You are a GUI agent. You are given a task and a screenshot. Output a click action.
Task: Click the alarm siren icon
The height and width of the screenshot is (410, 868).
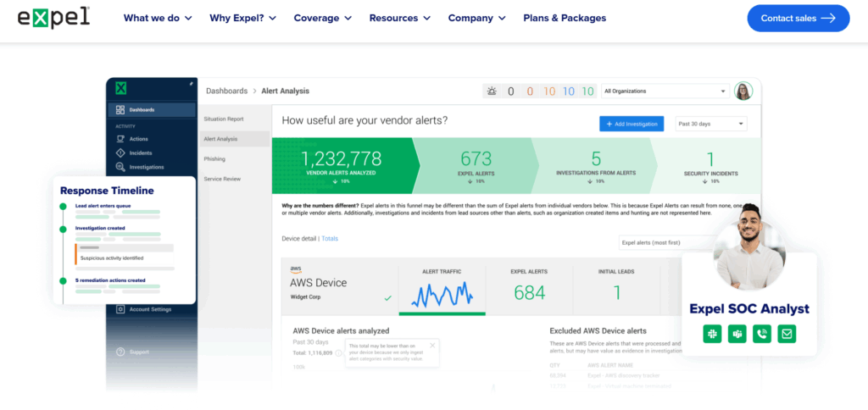tap(492, 91)
